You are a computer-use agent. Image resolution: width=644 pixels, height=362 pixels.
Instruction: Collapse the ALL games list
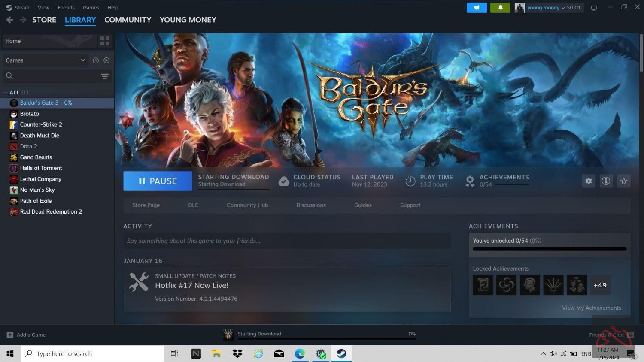(x=6, y=92)
